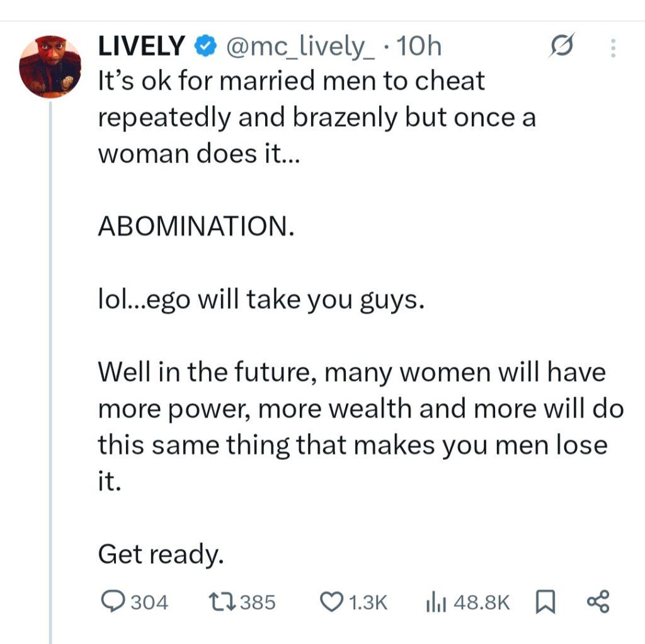The image size is (645, 644).
Task: Click the 48.8K views count
Action: [482, 602]
